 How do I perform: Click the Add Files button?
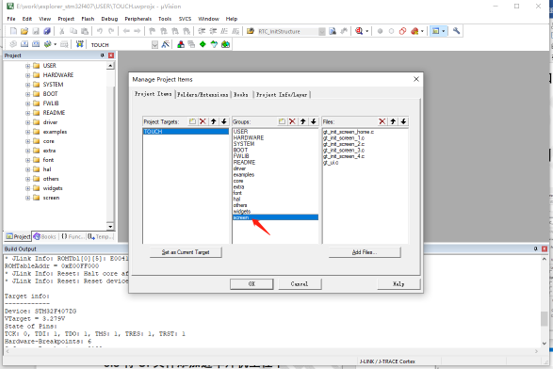pos(364,252)
